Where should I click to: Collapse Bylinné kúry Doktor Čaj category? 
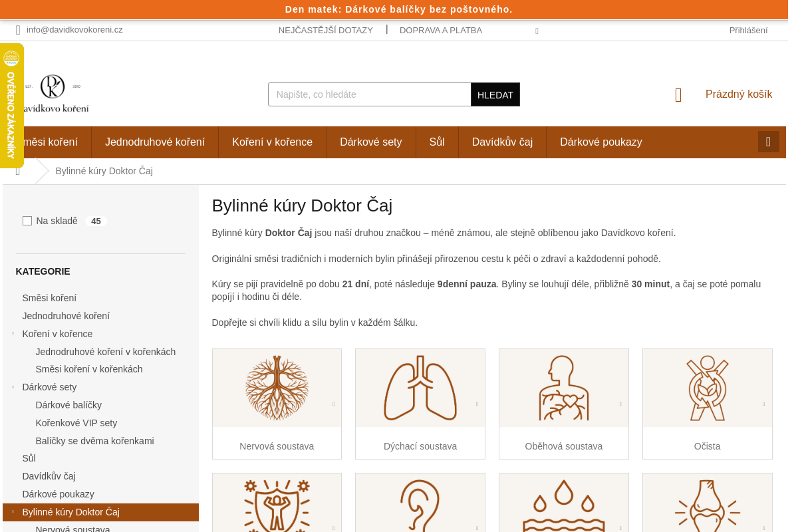13,511
